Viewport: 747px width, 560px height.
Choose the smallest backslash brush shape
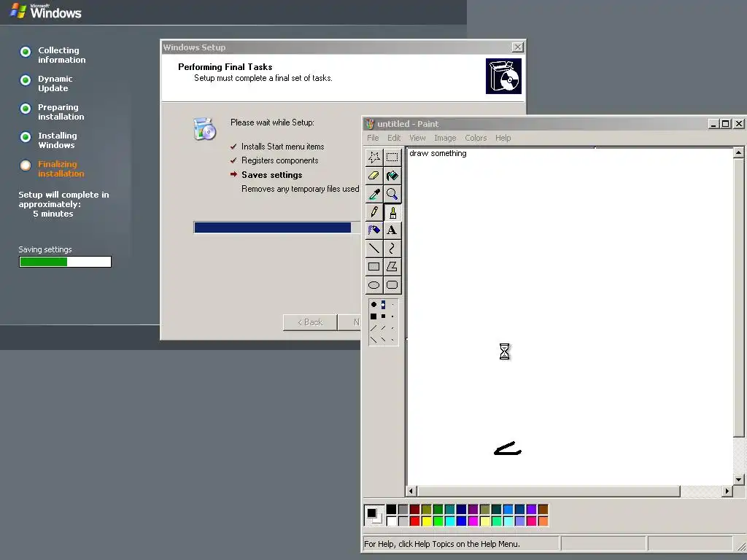pos(392,340)
